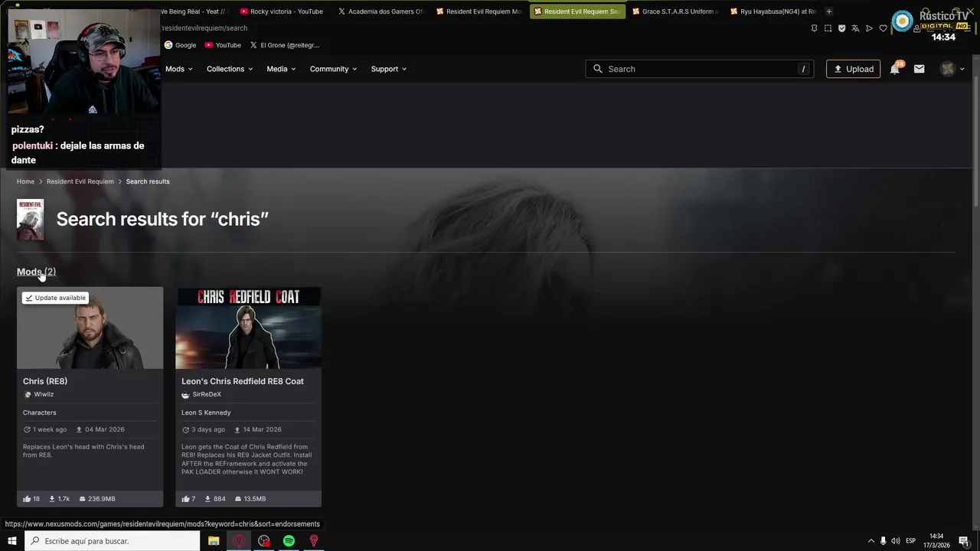
Task: Open the Windows notification center
Action: pyautogui.click(x=964, y=541)
